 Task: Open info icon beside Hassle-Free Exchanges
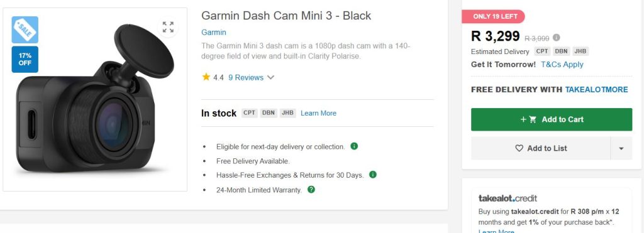pos(373,175)
